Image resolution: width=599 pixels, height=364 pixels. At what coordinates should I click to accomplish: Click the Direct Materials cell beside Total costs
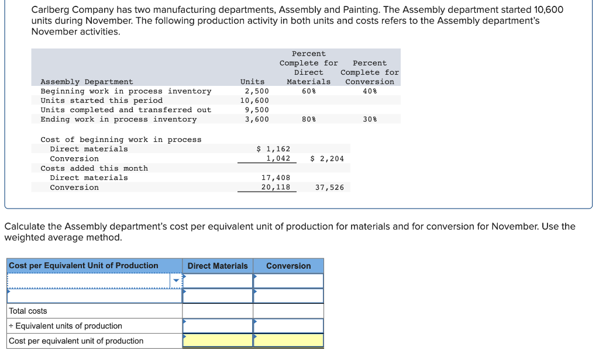[x=216, y=311]
